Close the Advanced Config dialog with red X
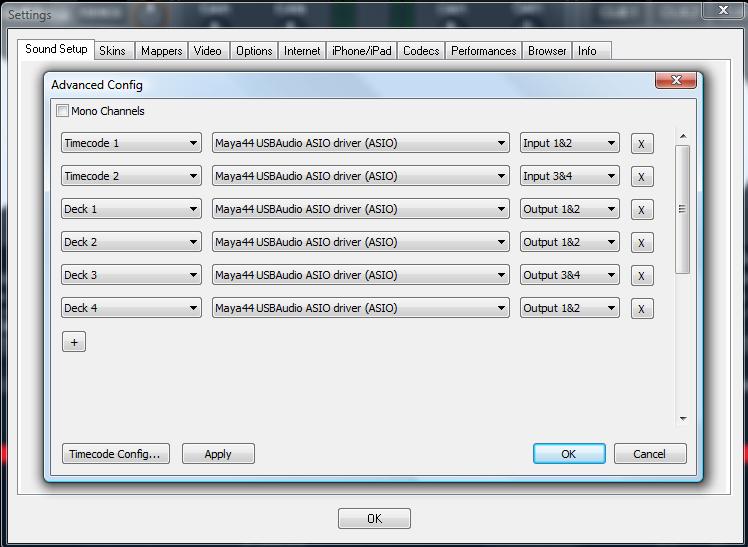Screen dimensions: 748x547 [x=676, y=80]
